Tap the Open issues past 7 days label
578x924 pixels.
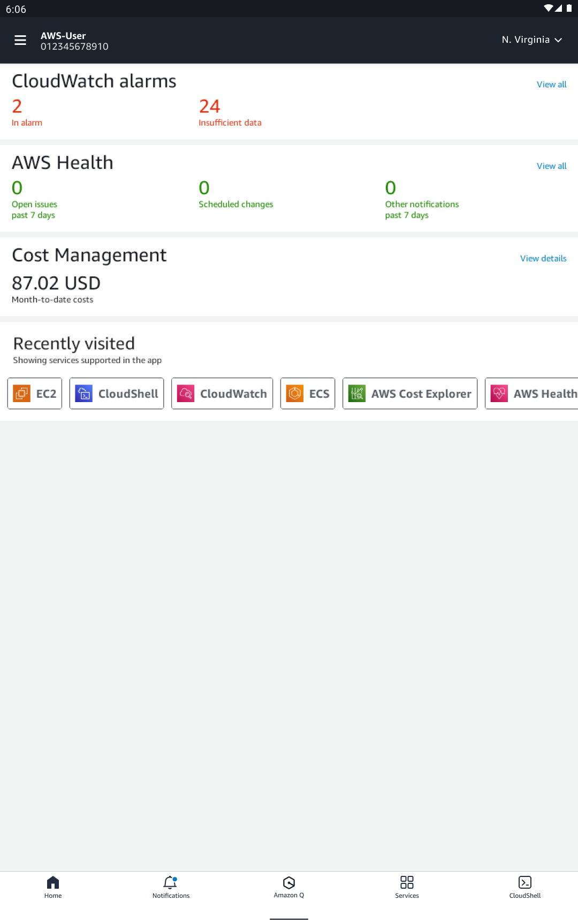coord(34,210)
